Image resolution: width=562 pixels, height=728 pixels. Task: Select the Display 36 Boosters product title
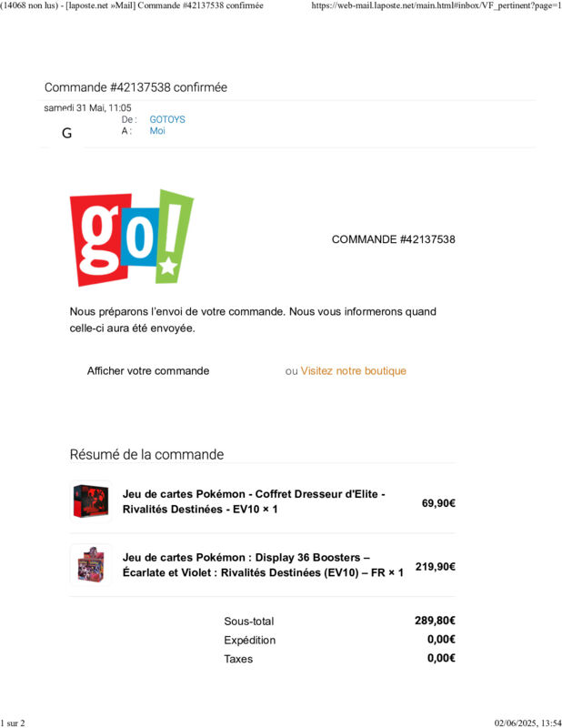coord(263,565)
